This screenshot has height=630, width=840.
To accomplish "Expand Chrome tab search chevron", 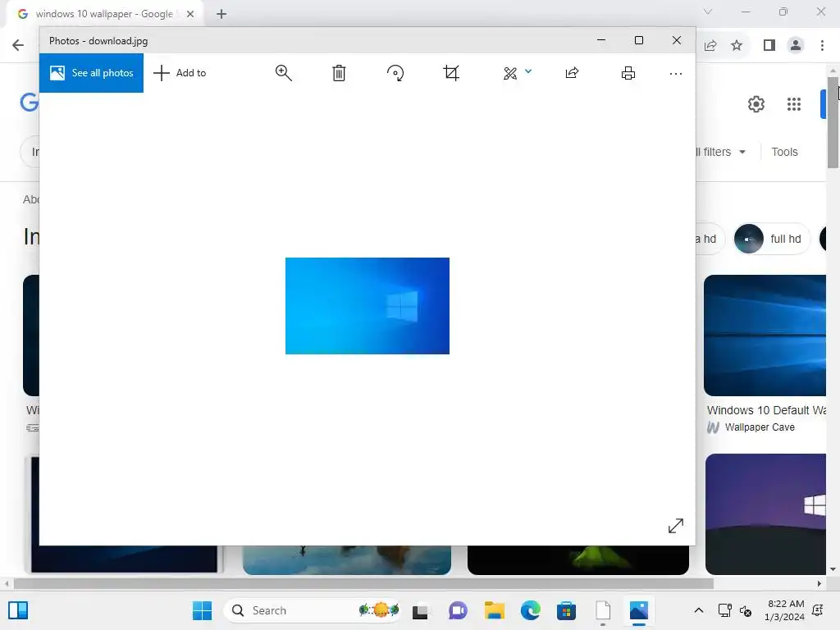I will (708, 11).
